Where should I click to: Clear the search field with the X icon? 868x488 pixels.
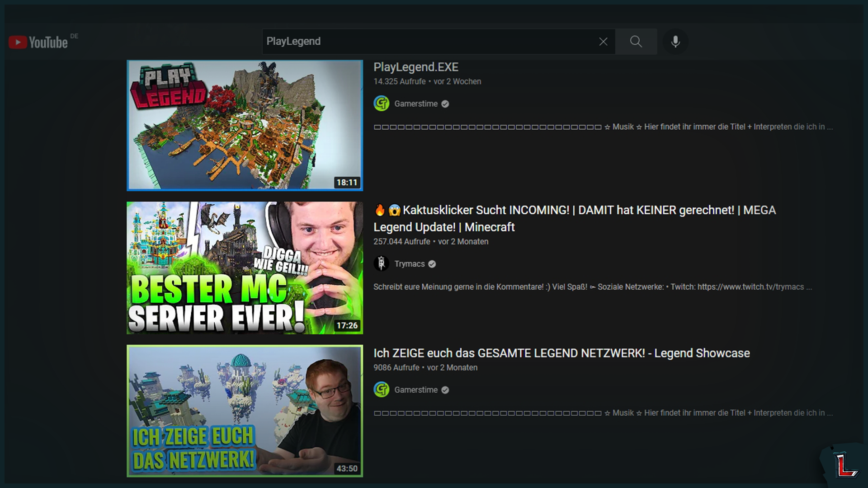[x=603, y=42]
